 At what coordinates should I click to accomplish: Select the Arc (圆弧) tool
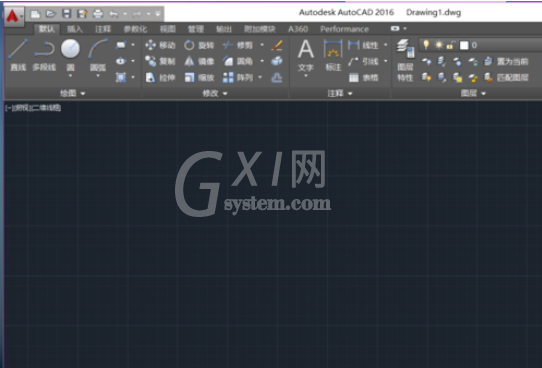click(x=98, y=55)
